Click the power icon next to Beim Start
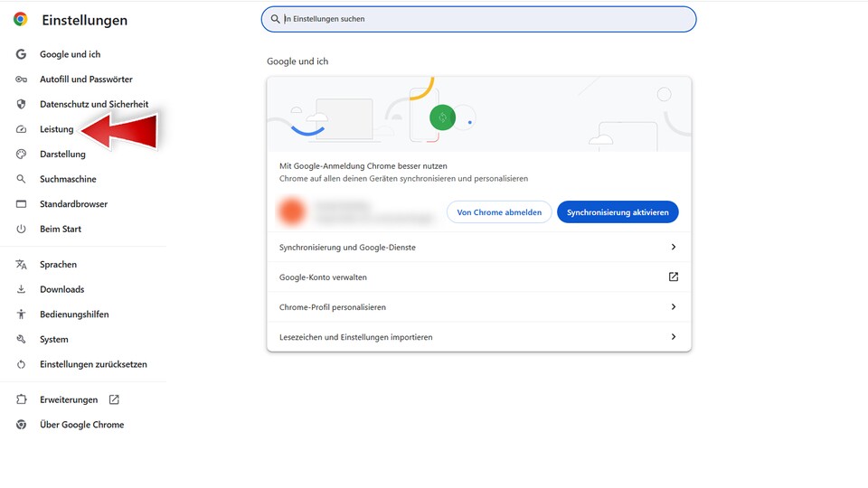This screenshot has height=488, width=868. [21, 229]
